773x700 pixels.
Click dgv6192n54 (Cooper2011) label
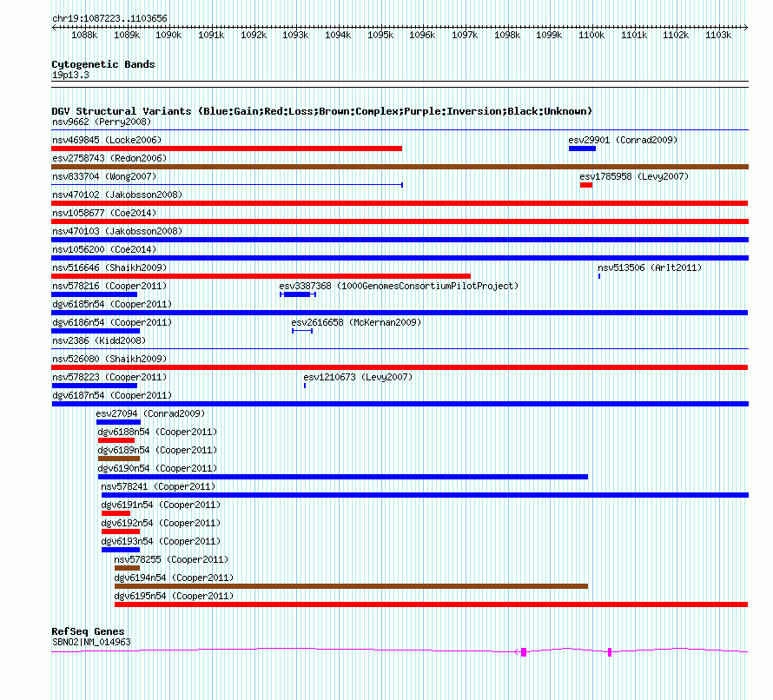(161, 523)
